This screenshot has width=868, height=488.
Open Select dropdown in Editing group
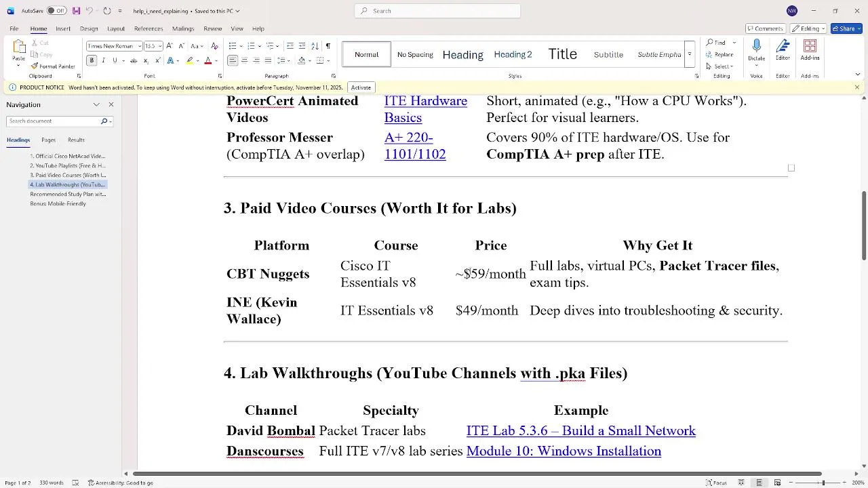[x=719, y=66]
